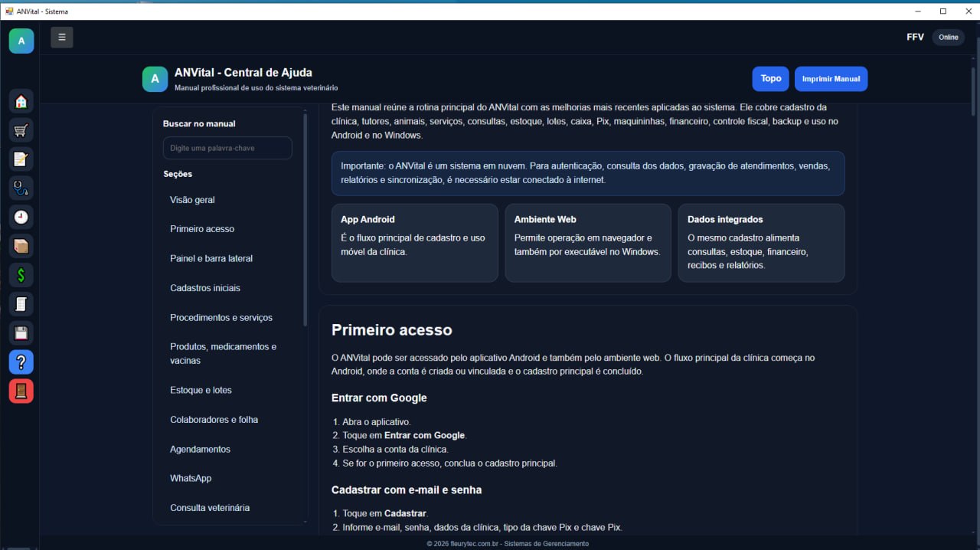Click the Ambiente Web card

point(588,243)
